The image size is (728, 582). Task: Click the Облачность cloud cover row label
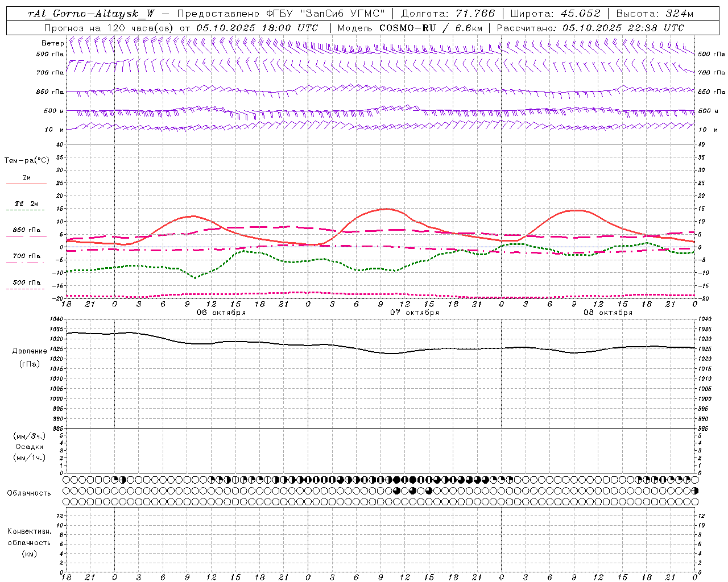(x=29, y=493)
